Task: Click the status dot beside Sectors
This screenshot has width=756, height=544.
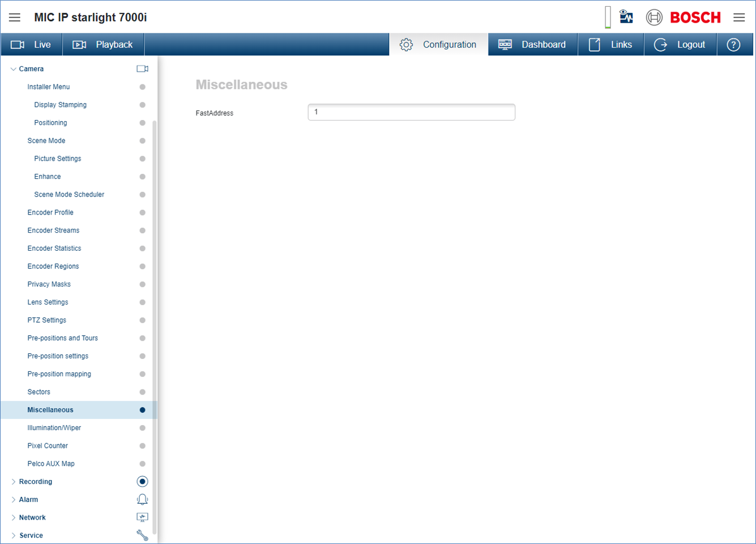Action: 143,392
